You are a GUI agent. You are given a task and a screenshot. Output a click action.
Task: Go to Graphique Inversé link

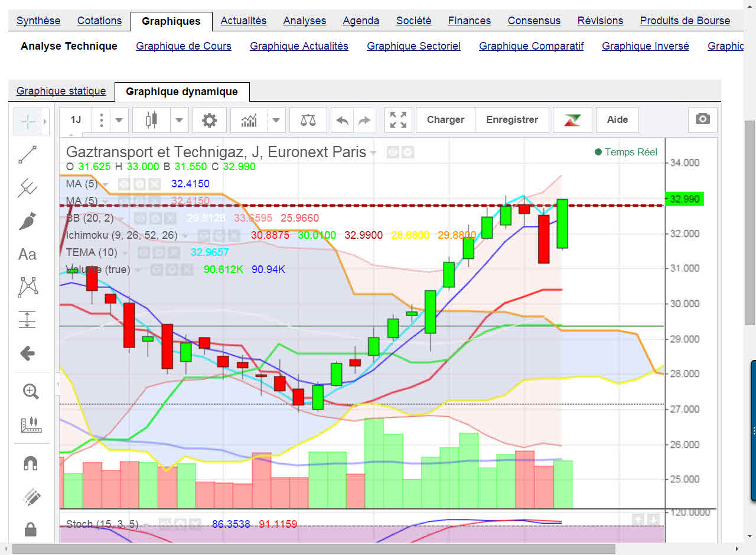tap(646, 46)
